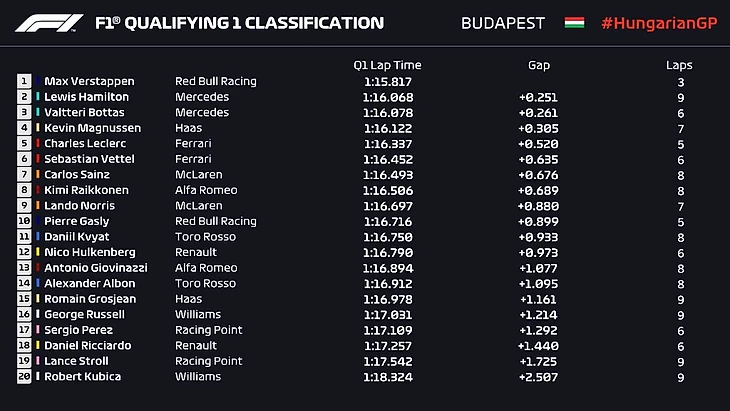Click the Gap column header
The height and width of the screenshot is (411, 730).
[539, 65]
